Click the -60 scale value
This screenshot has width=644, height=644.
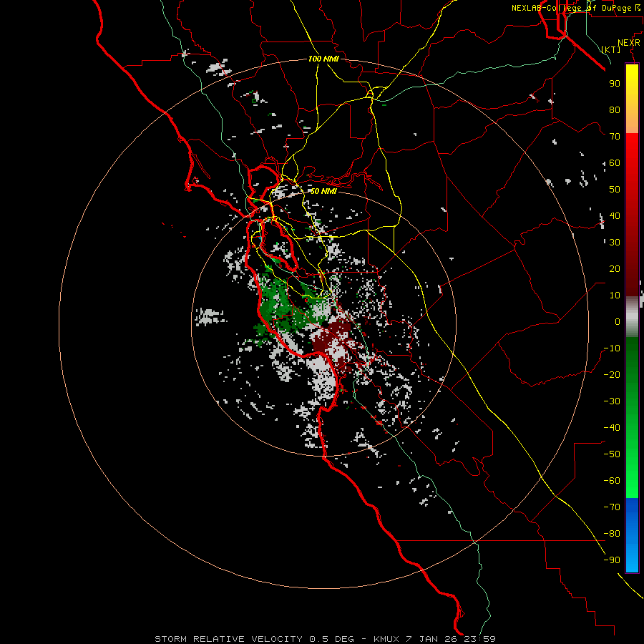[x=612, y=481]
